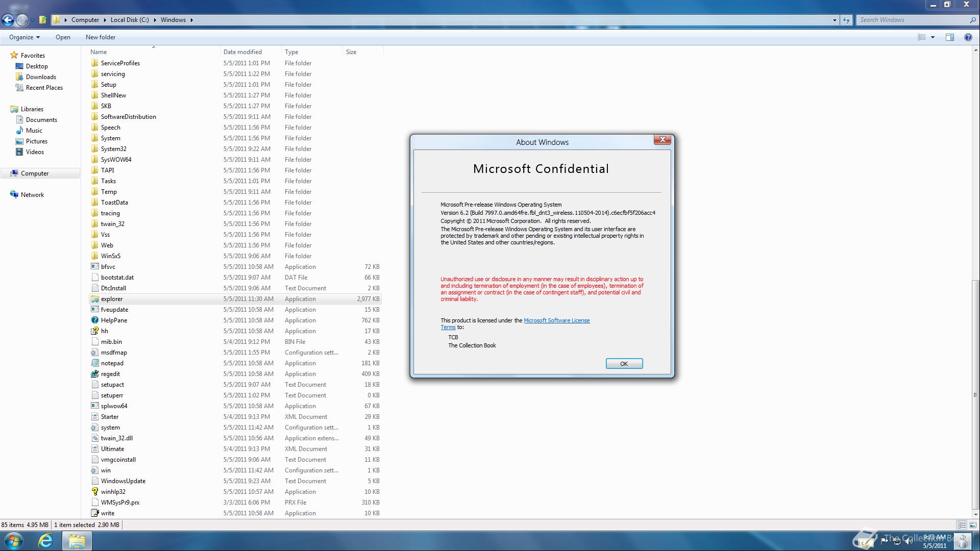Click the search magnifier icon
The height and width of the screenshot is (551, 980).
coord(972,20)
